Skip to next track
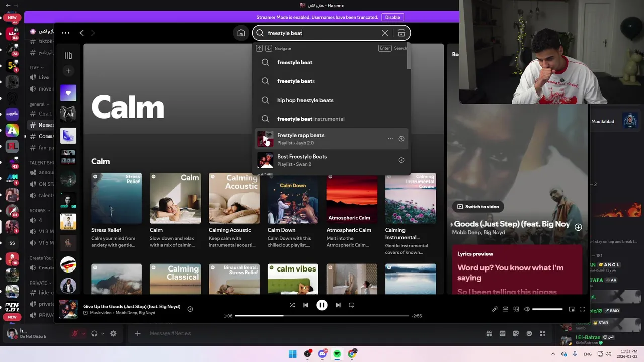Viewport: 644px width, 362px height. (x=338, y=305)
